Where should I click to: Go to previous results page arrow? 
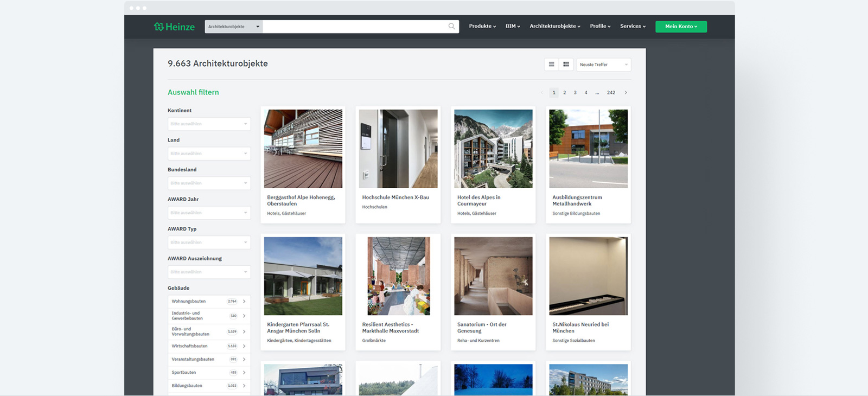coord(541,93)
